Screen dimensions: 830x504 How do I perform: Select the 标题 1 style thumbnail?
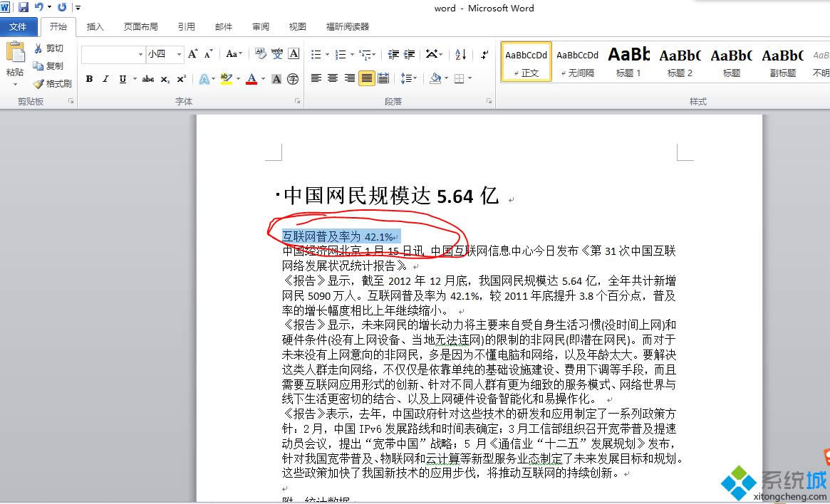click(628, 62)
